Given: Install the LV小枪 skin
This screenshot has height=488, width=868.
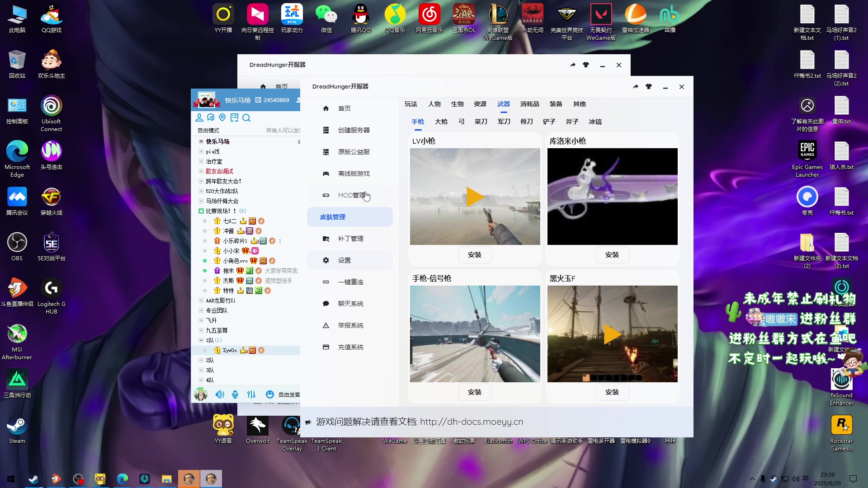Looking at the screenshot, I should click(x=475, y=255).
